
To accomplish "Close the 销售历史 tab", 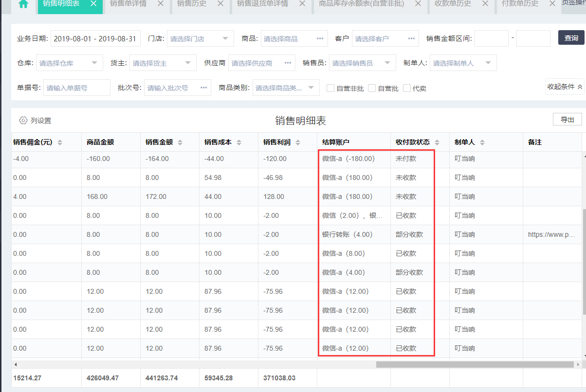I will tap(220, 3).
